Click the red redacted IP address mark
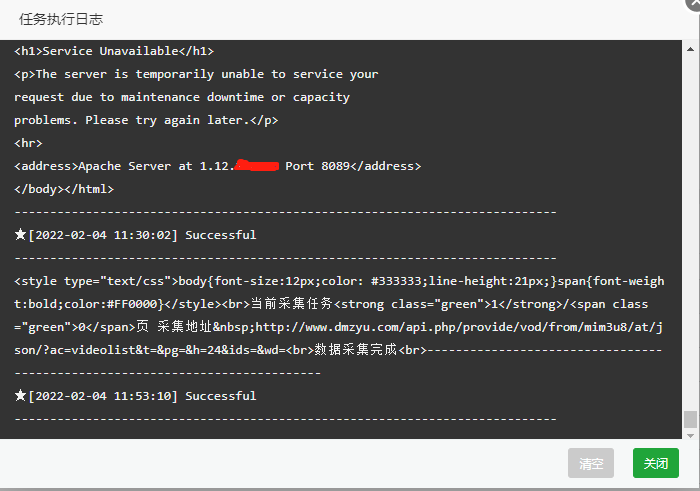The image size is (700, 491). tap(256, 165)
